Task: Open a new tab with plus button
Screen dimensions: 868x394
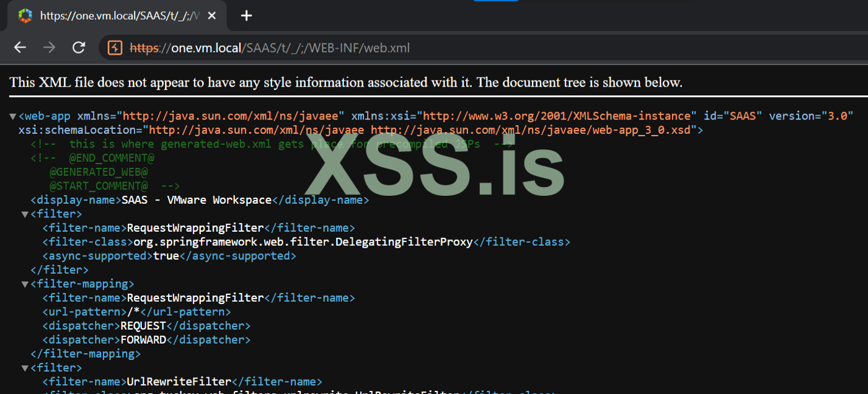Action: click(246, 15)
